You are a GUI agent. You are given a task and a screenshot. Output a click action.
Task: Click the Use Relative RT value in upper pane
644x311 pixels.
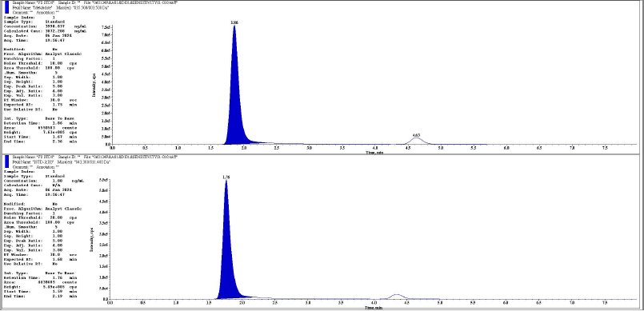pyautogui.click(x=54, y=110)
